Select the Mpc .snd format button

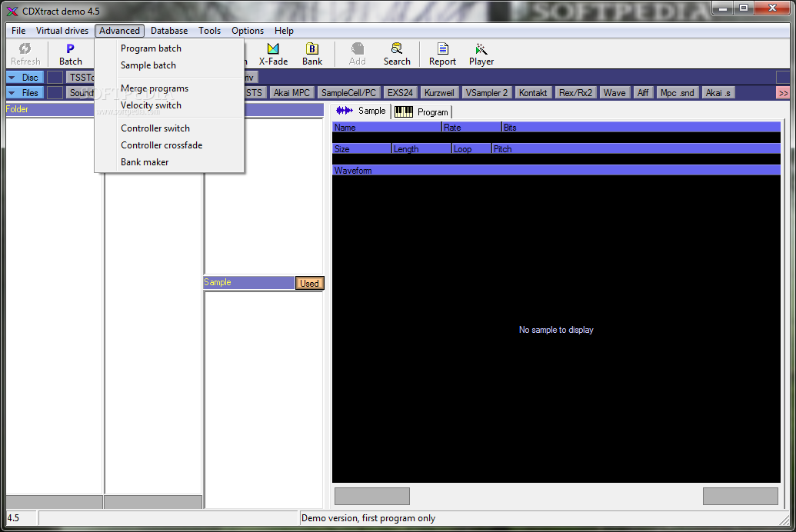click(x=678, y=93)
